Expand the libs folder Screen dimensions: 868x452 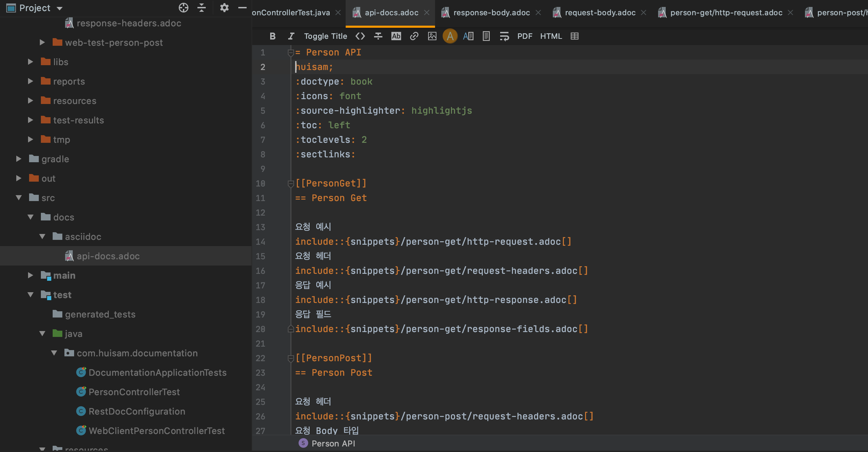click(30, 62)
